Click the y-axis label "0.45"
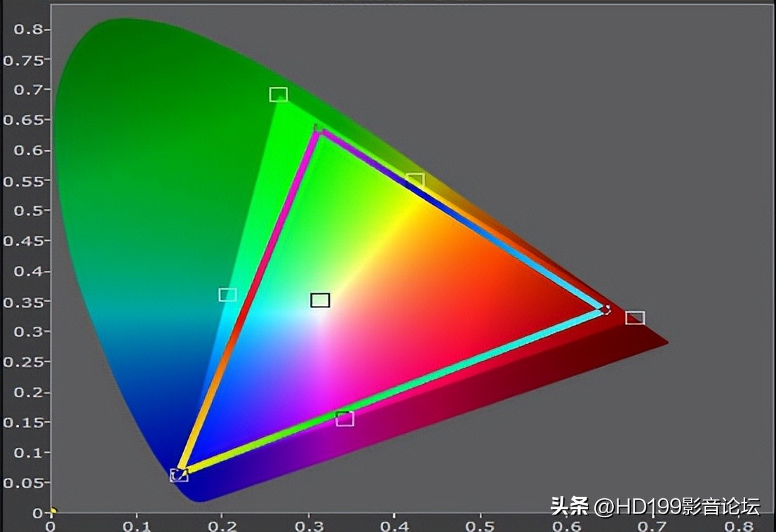Image resolution: width=776 pixels, height=532 pixels. [24, 241]
